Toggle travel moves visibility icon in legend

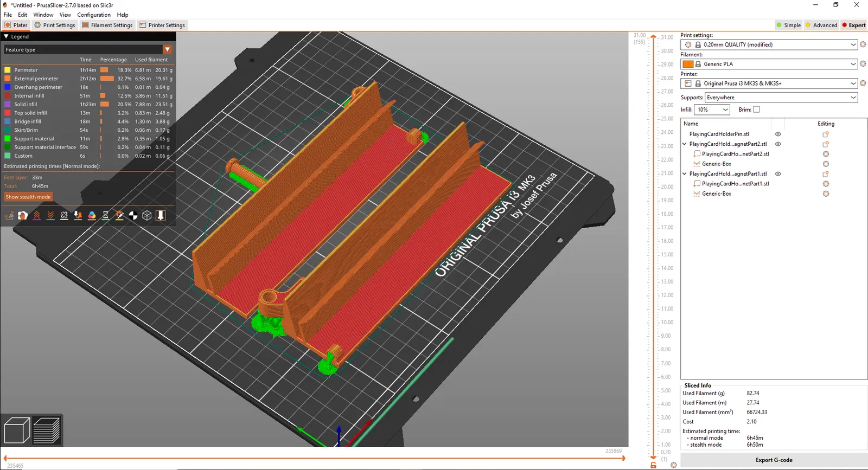click(x=9, y=216)
